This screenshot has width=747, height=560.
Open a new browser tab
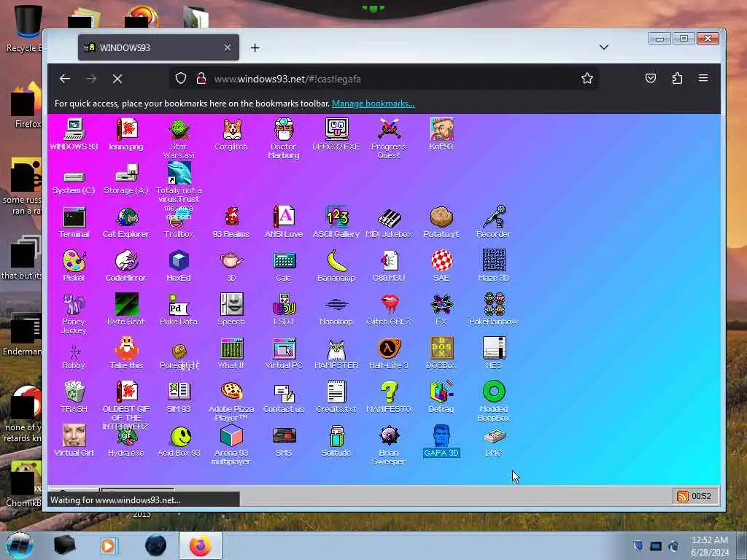[255, 47]
